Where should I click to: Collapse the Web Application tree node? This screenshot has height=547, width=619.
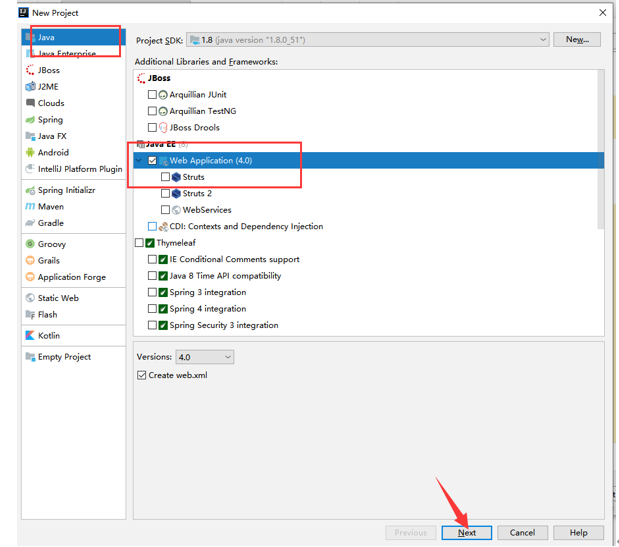pos(139,161)
